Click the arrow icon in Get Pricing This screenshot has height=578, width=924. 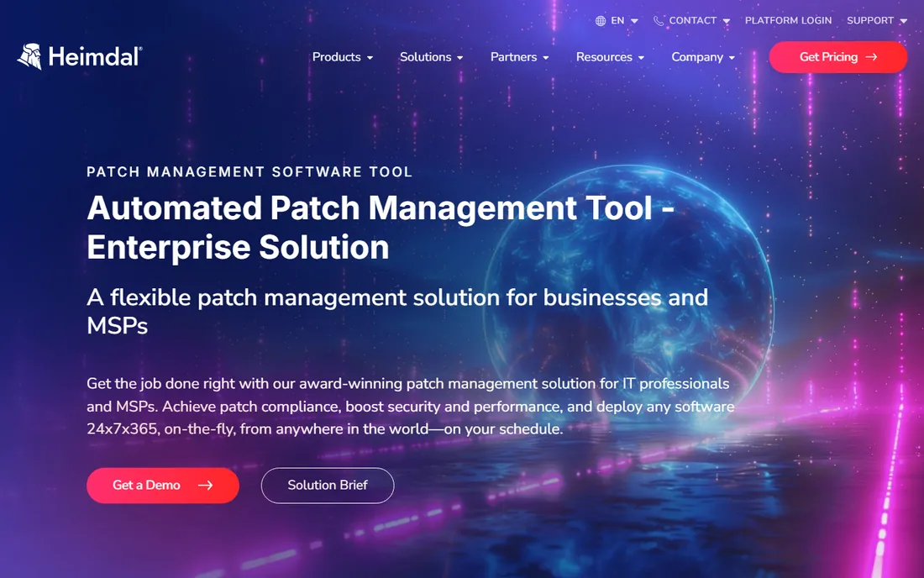click(872, 57)
